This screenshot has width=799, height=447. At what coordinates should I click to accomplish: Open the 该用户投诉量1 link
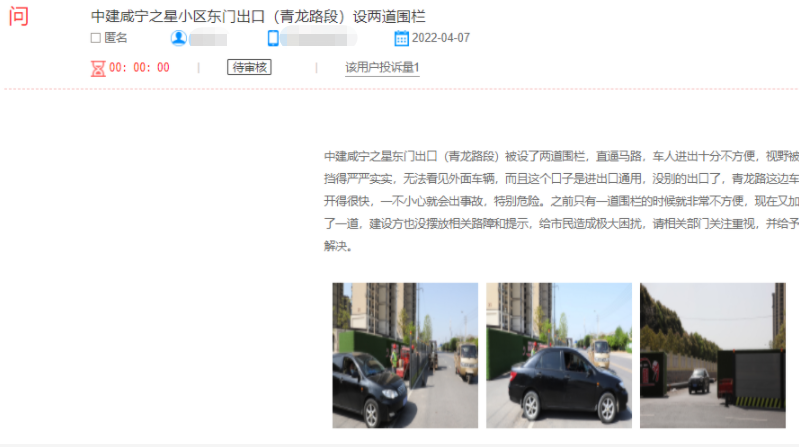pyautogui.click(x=382, y=68)
